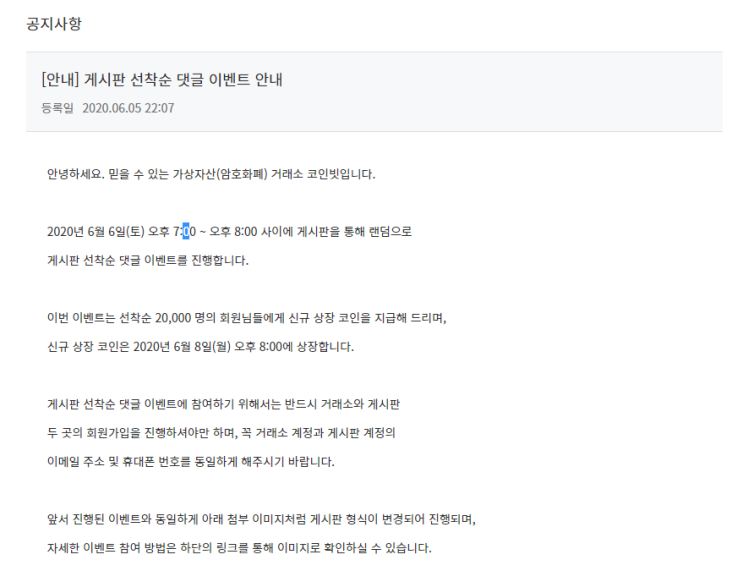Screen dimensions: 743x571
Task: Click the line 게시판 선착순 댓글 이벤트를 진행합니다
Action: (x=148, y=260)
